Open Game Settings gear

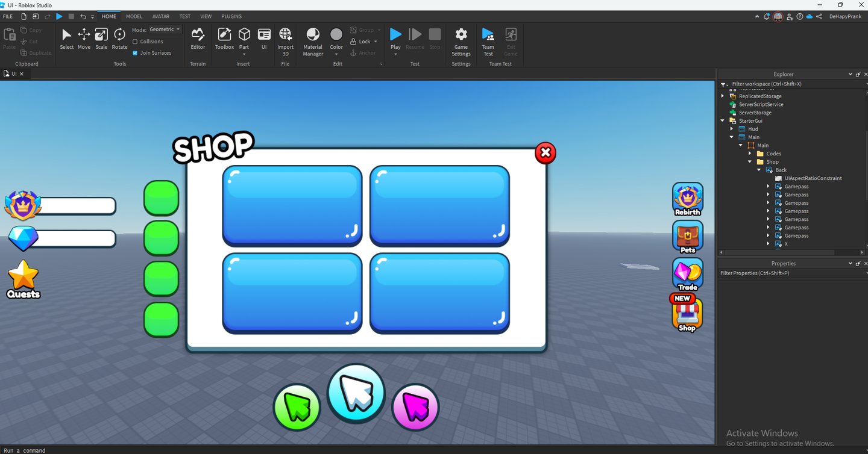pos(461,41)
